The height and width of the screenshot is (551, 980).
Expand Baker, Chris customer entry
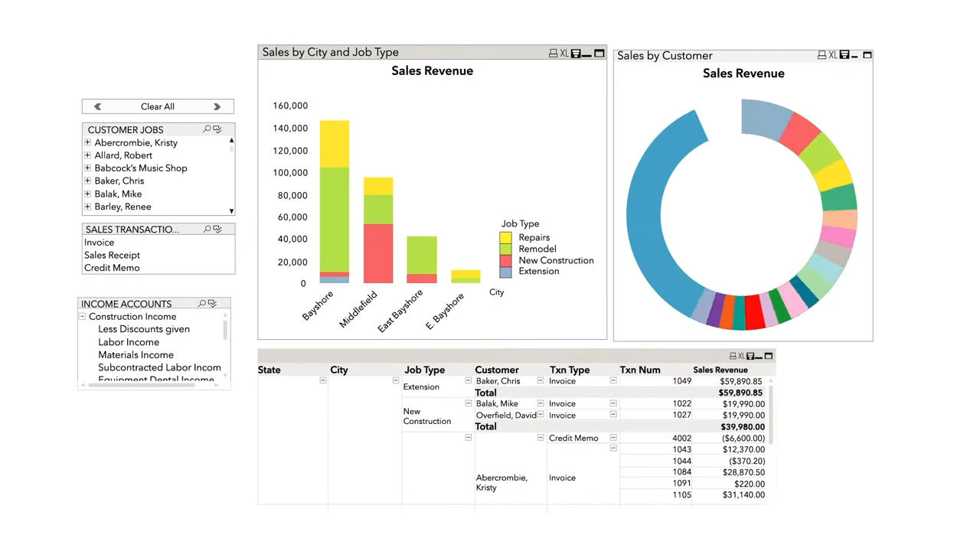click(x=87, y=181)
